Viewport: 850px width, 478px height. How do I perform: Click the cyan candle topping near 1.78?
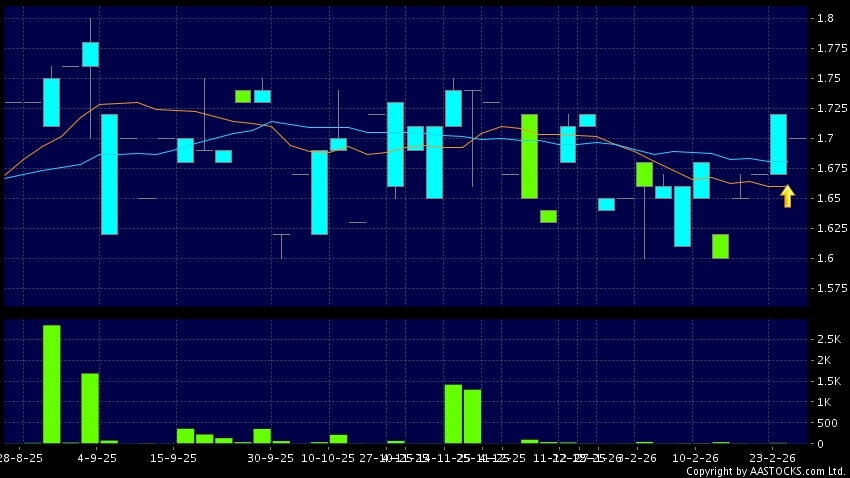(90, 54)
